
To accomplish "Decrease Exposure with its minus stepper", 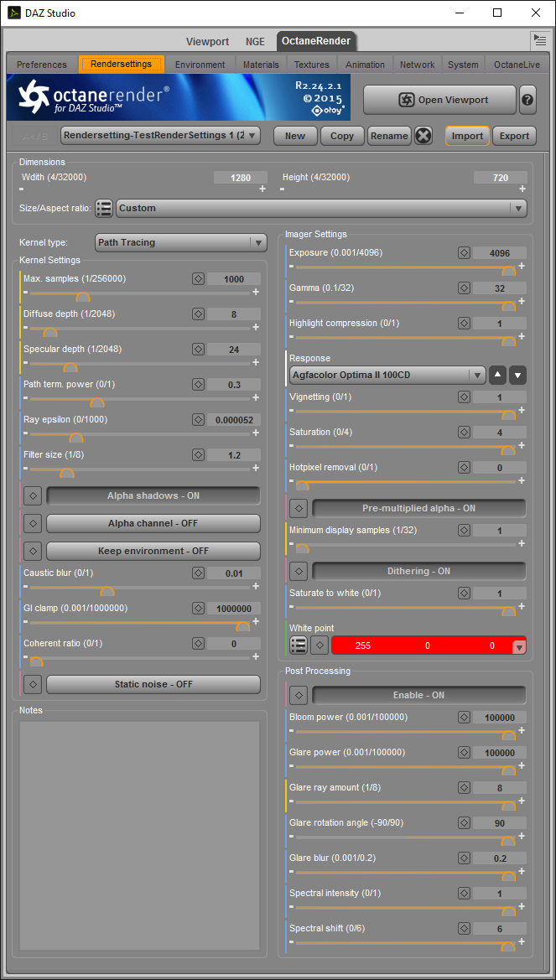I will [x=292, y=266].
